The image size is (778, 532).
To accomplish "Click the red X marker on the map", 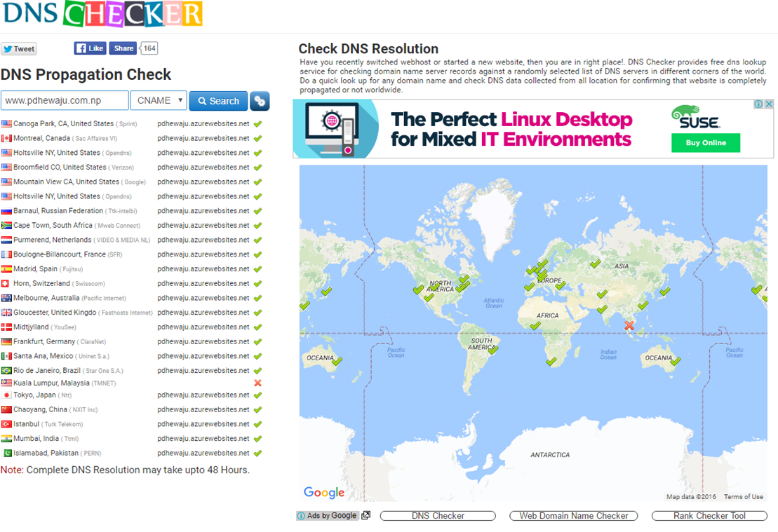I will coord(629,325).
